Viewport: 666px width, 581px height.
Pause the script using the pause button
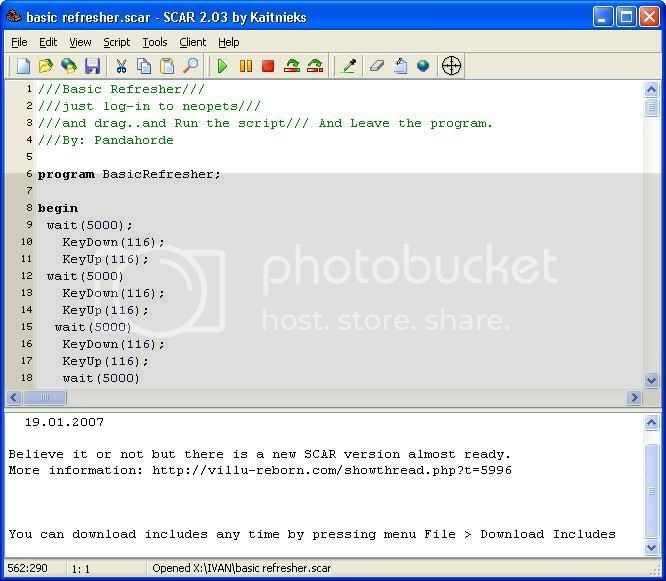[245, 67]
